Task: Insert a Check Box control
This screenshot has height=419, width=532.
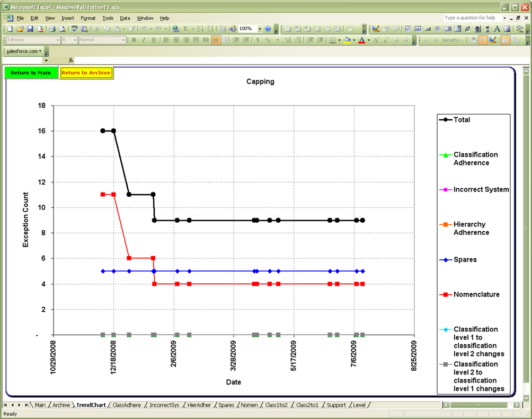Action: 408,29
